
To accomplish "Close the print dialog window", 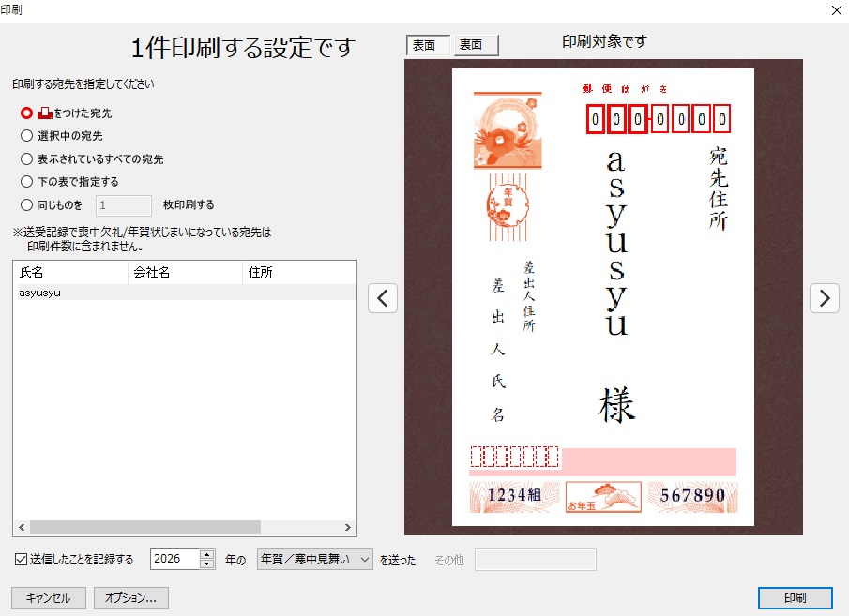I will pyautogui.click(x=836, y=10).
